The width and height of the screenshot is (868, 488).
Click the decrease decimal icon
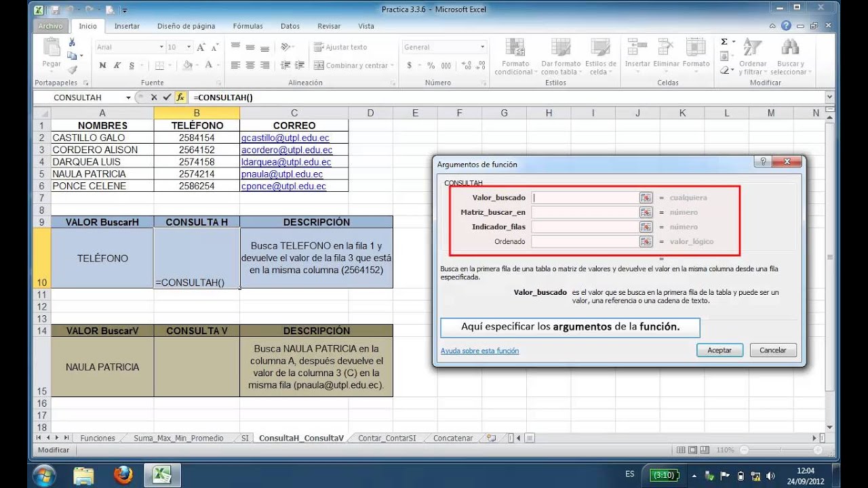tap(481, 66)
